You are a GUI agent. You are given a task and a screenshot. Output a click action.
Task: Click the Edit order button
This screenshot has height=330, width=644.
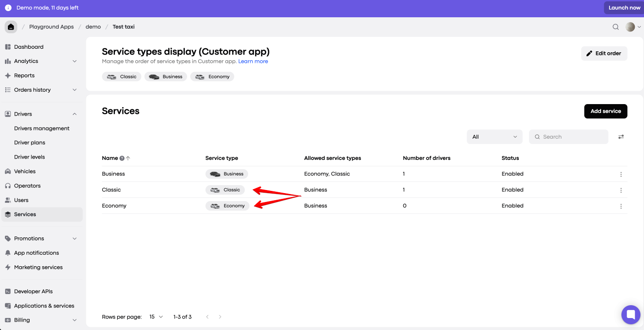(x=604, y=53)
